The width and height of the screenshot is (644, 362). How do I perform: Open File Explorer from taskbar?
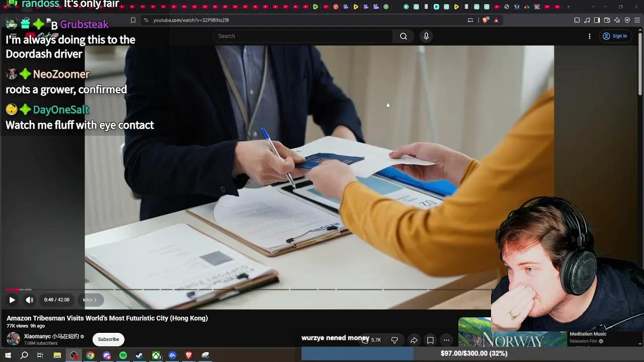[x=57, y=355]
